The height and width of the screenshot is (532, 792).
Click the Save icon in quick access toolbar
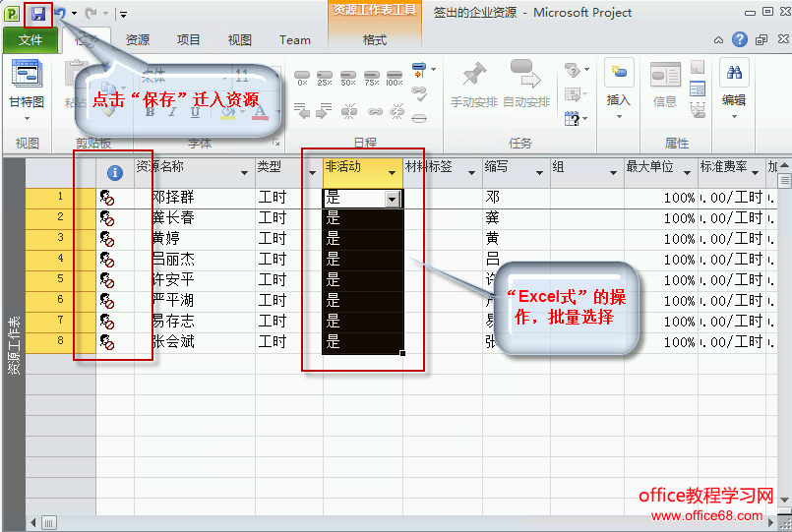pyautogui.click(x=37, y=14)
